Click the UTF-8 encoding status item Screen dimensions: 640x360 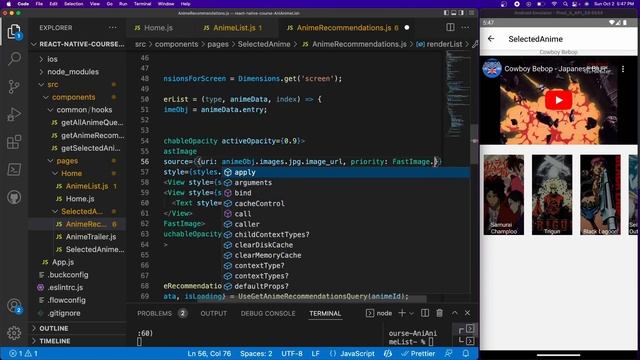pyautogui.click(x=292, y=353)
